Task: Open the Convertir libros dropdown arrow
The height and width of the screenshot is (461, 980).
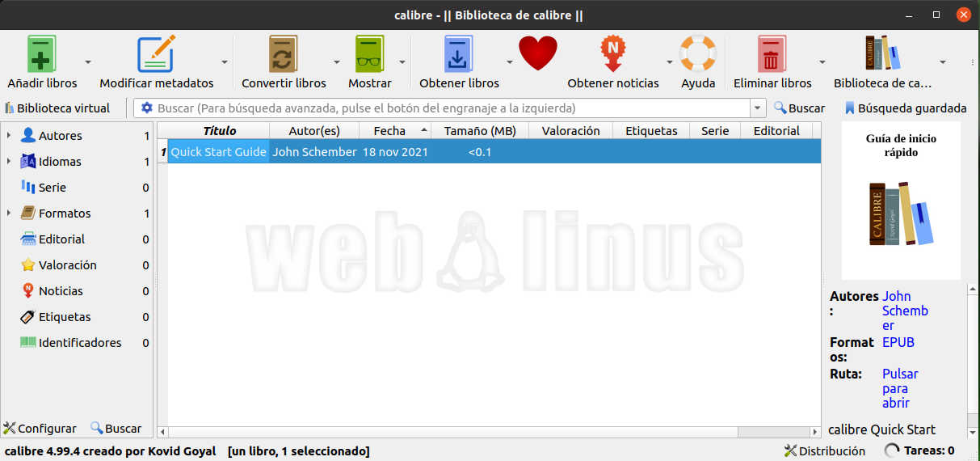Action: tap(337, 62)
